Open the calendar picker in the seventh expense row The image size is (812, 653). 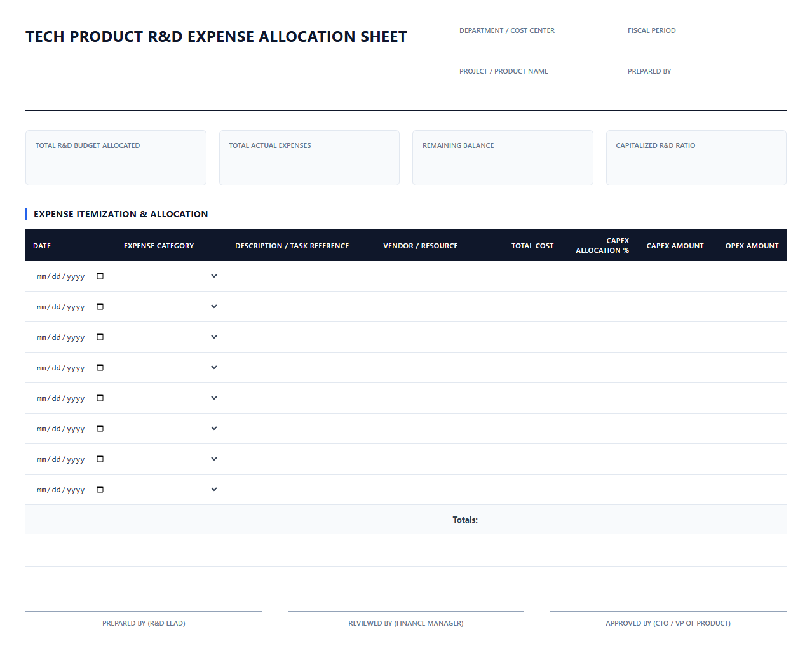pyautogui.click(x=100, y=459)
